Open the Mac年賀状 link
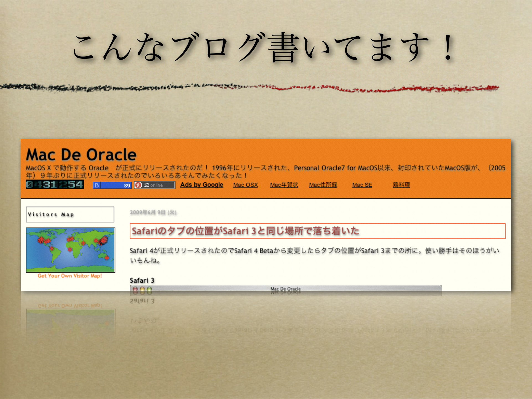The image size is (532, 399). click(x=284, y=185)
